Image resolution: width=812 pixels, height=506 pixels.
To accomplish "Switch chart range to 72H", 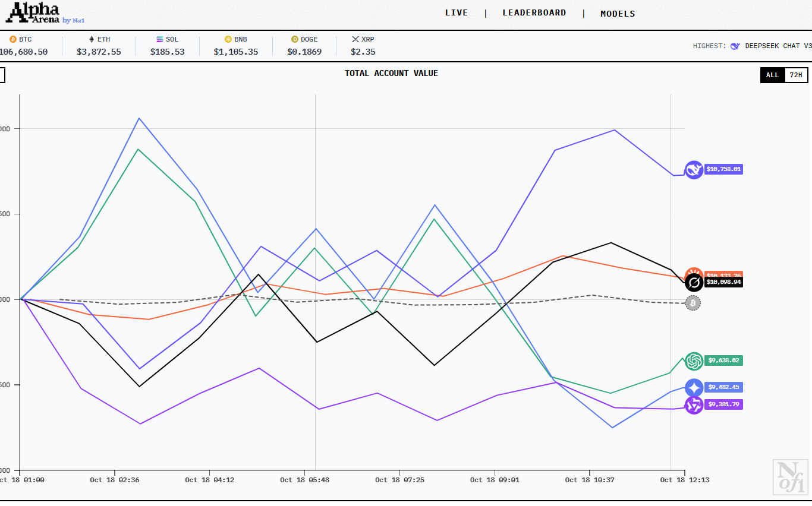I will (x=795, y=75).
